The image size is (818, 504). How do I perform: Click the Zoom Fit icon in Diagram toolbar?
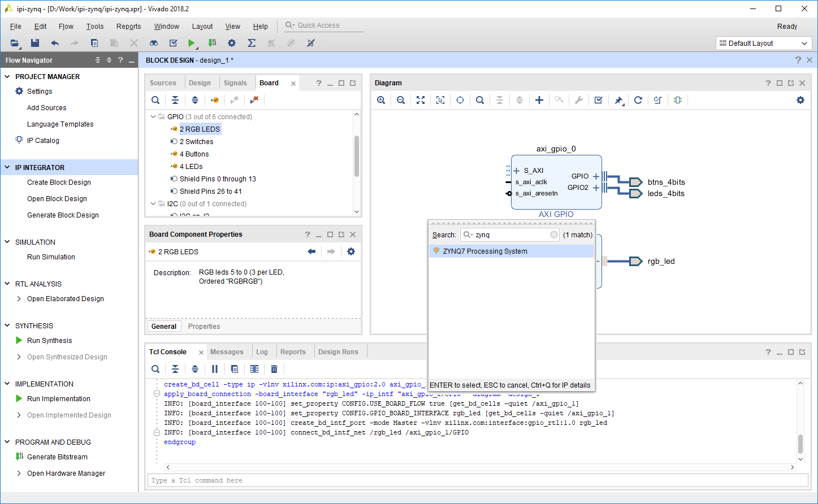[421, 100]
